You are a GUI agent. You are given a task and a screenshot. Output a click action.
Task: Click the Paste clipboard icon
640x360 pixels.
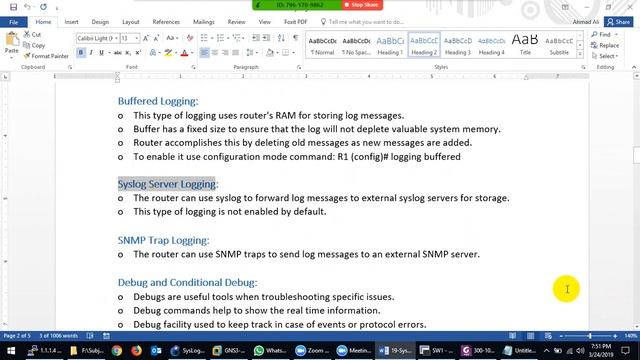coord(12,39)
